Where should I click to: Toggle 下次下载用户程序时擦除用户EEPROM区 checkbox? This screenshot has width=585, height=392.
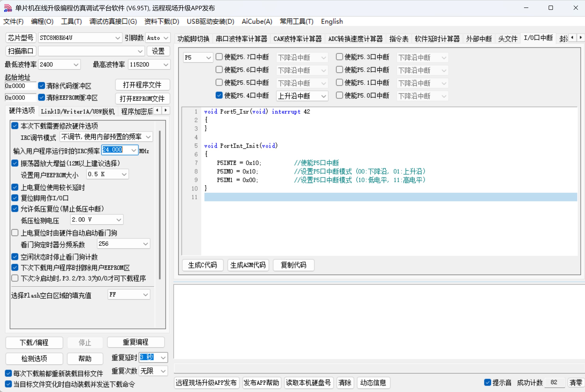click(x=15, y=268)
